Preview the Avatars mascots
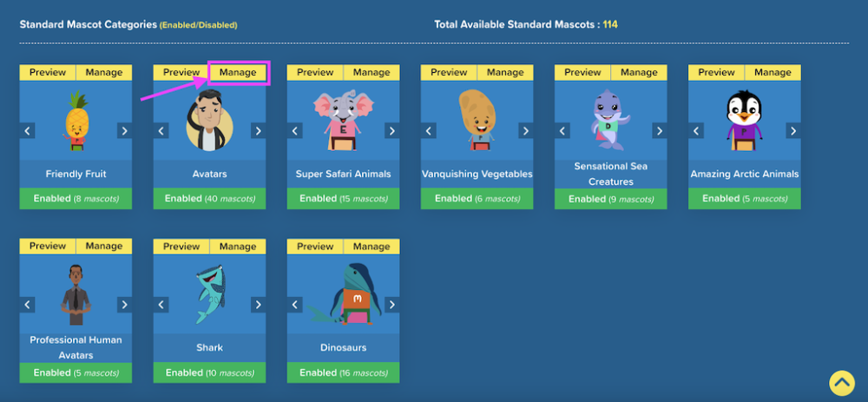 pos(181,73)
